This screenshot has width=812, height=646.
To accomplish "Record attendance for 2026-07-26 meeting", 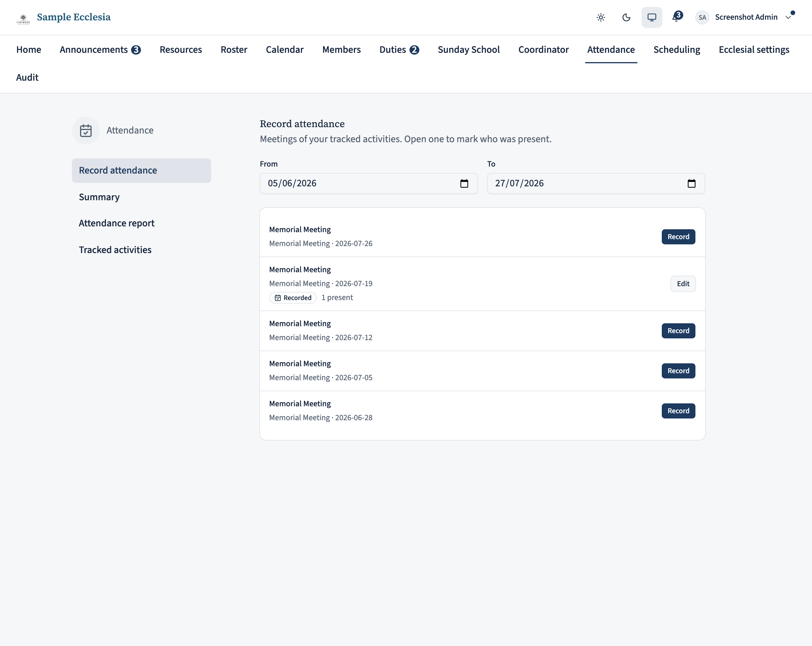I will pos(678,237).
